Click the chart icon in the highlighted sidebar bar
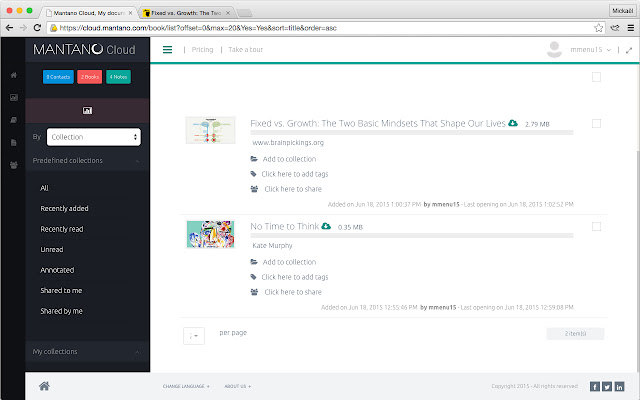 [x=87, y=111]
